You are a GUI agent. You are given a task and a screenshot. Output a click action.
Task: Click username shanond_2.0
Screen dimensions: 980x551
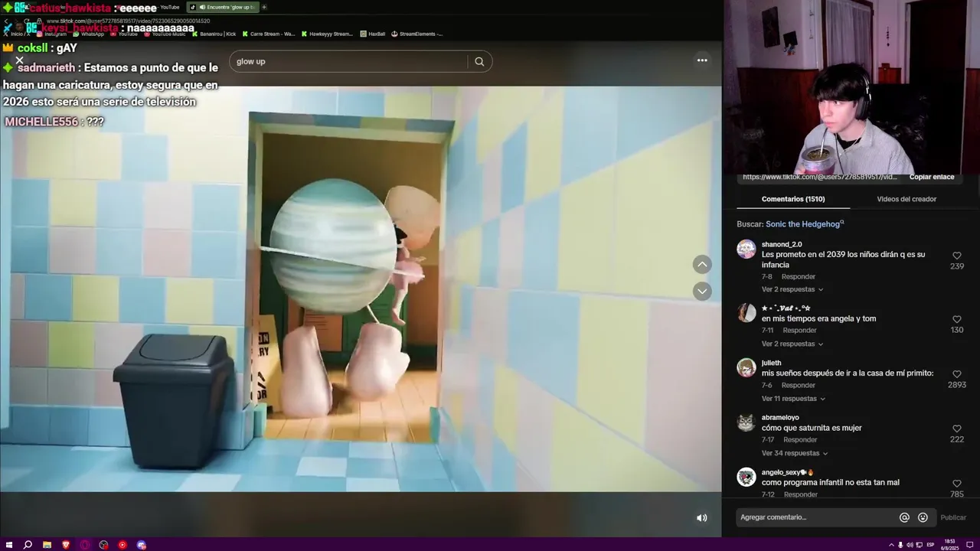point(782,245)
